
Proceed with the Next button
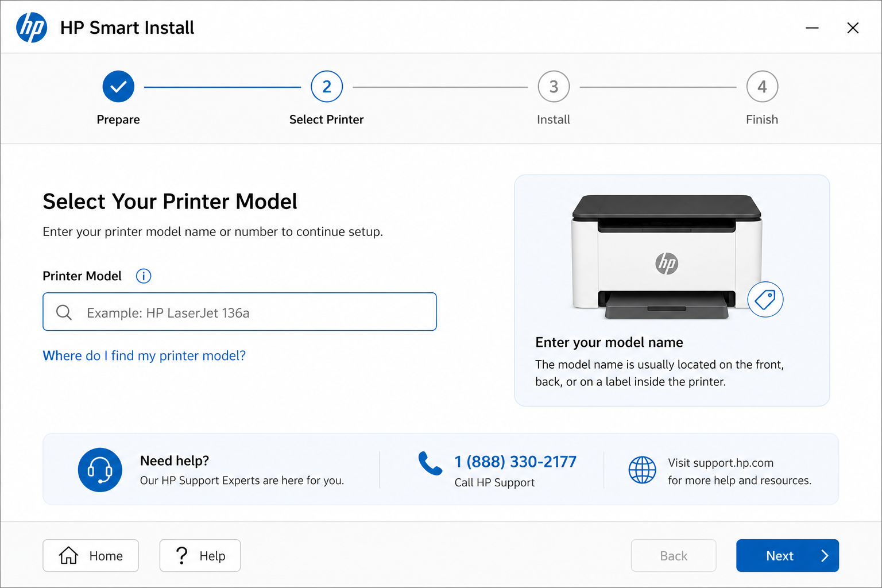787,555
